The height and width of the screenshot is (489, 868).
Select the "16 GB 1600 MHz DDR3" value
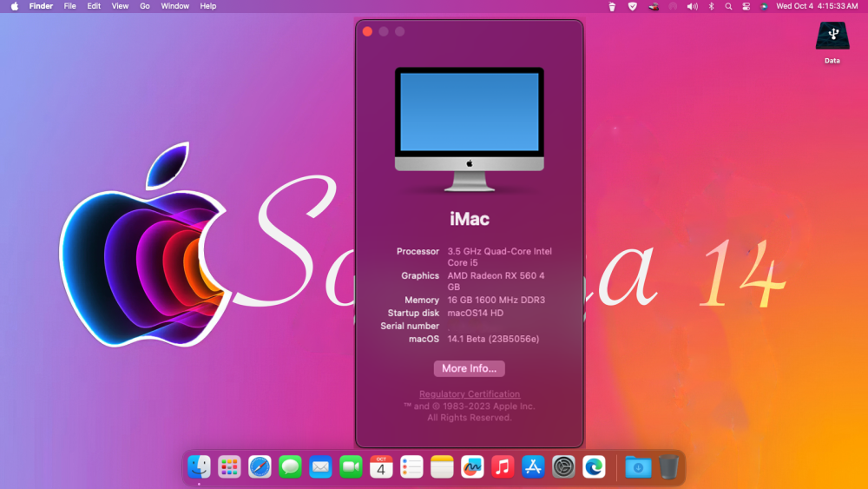(496, 300)
